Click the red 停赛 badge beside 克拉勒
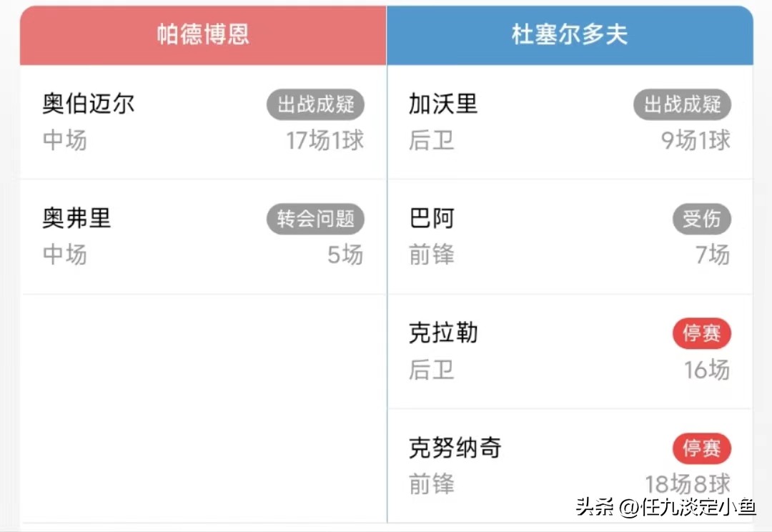 pos(702,333)
